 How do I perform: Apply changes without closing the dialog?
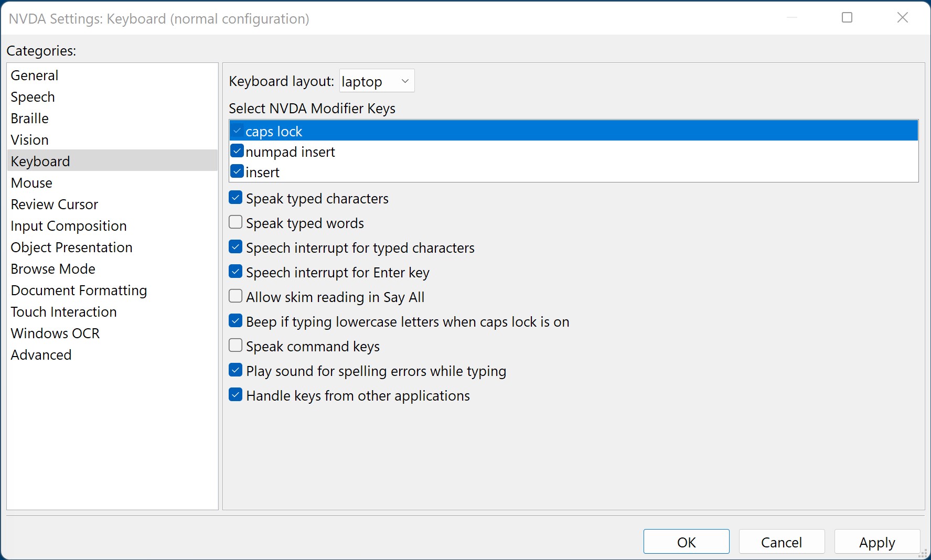point(876,542)
